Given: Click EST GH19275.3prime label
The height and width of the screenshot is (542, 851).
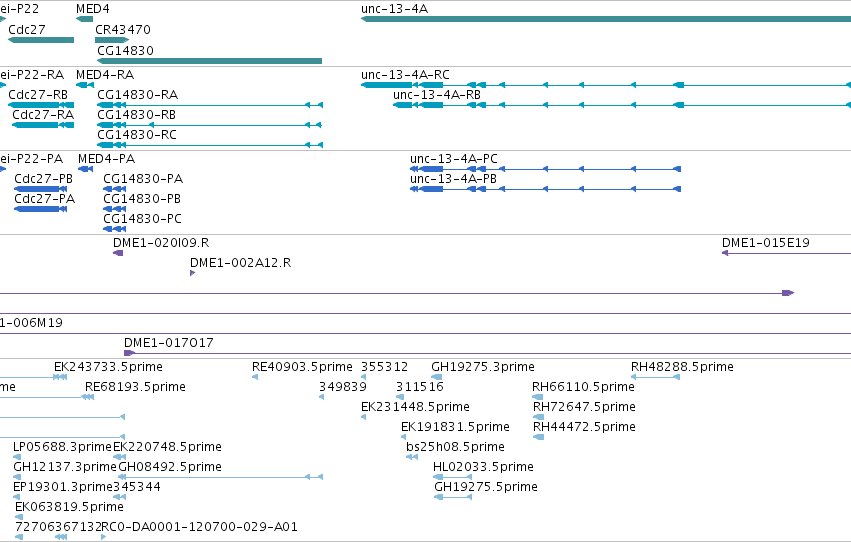Looking at the screenshot, I should 483,366.
